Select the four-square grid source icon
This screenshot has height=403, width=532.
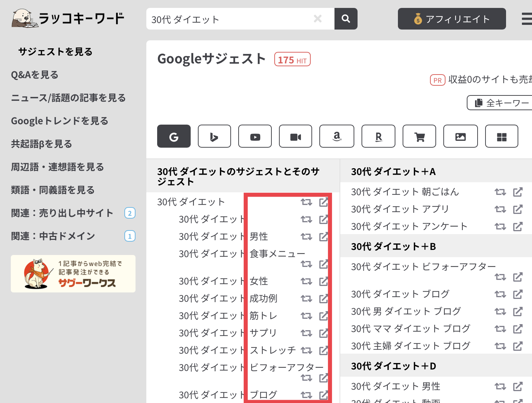(502, 136)
